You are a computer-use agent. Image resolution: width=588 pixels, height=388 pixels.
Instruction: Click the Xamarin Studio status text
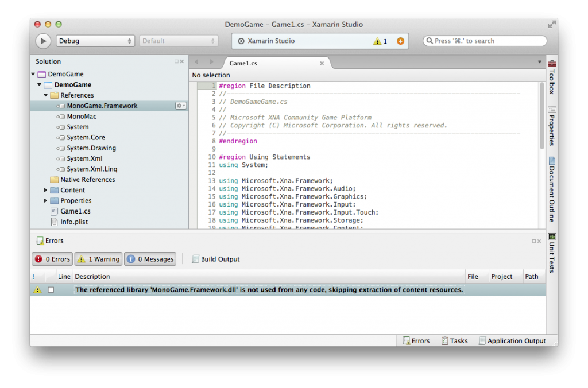pyautogui.click(x=271, y=41)
